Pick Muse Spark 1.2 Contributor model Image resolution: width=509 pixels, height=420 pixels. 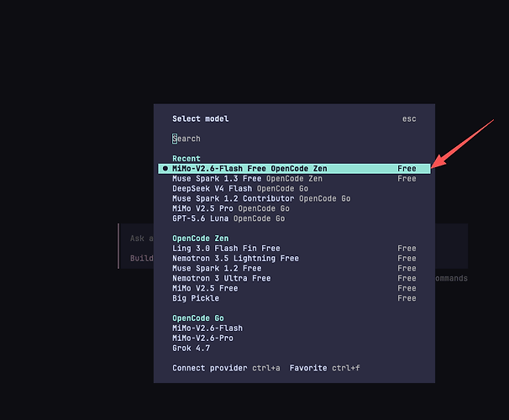coord(294,198)
